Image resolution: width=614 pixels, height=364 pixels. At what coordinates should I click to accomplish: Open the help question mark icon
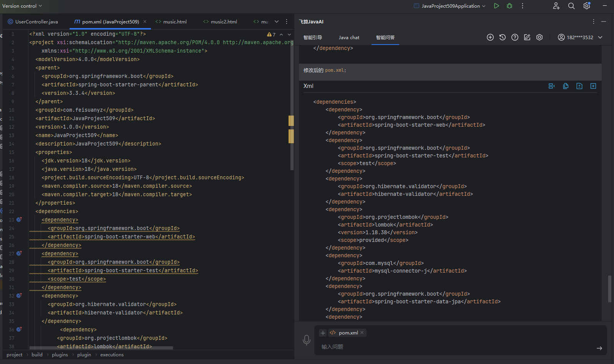[515, 37]
